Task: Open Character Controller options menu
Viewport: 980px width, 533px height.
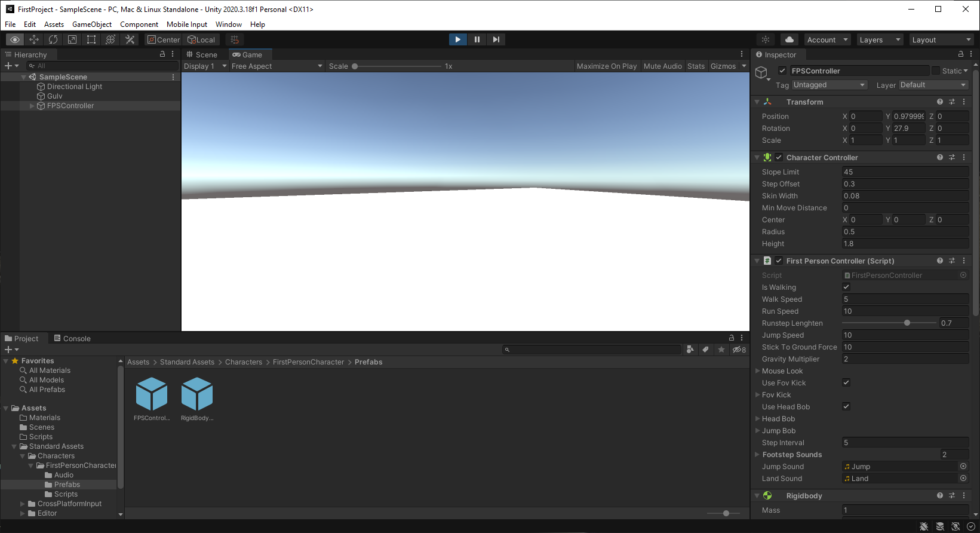Action: [964, 157]
